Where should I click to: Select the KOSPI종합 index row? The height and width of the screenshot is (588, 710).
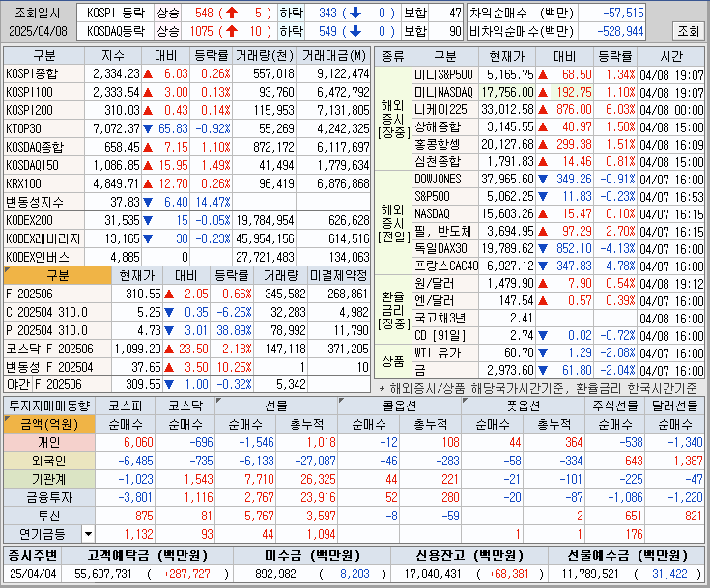click(x=187, y=73)
